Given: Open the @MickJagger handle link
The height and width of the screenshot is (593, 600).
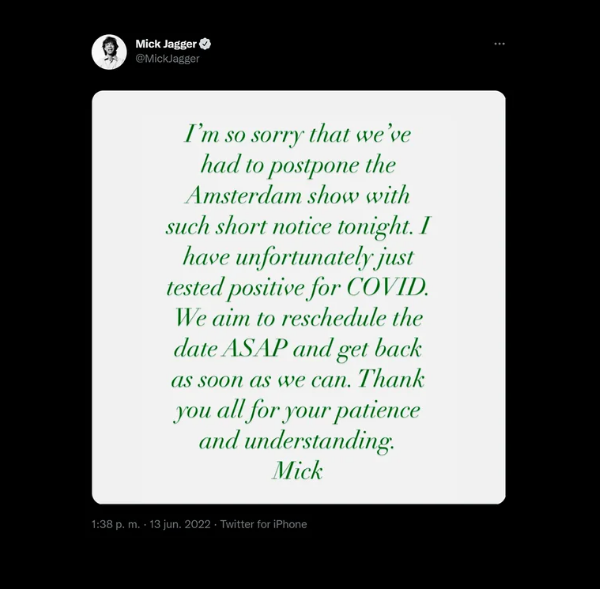Looking at the screenshot, I should point(168,59).
